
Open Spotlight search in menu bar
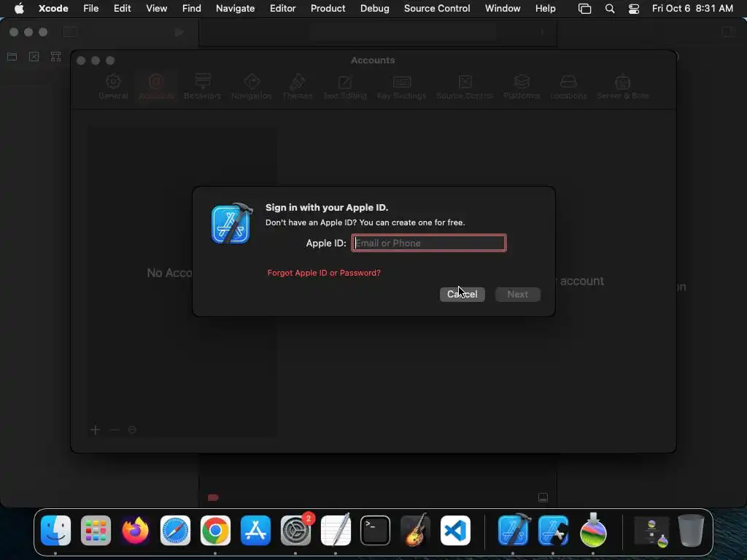(x=610, y=9)
